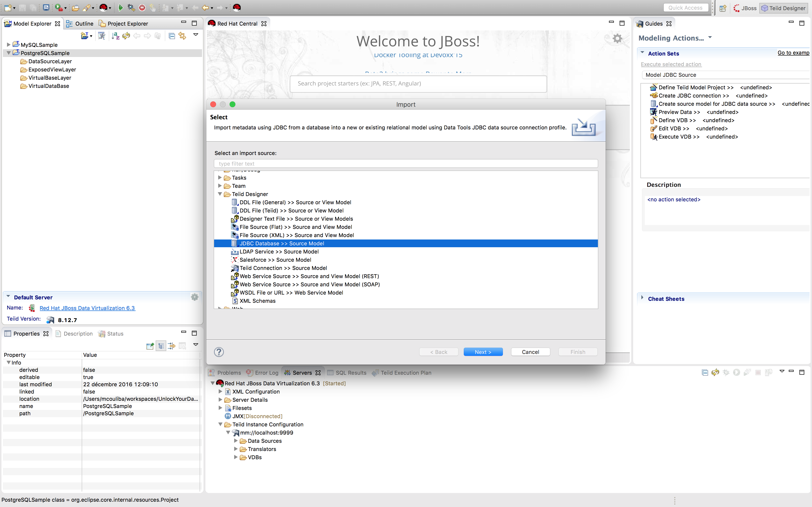Click the Debug toolbar icon
812x507 pixels.
point(131,7)
